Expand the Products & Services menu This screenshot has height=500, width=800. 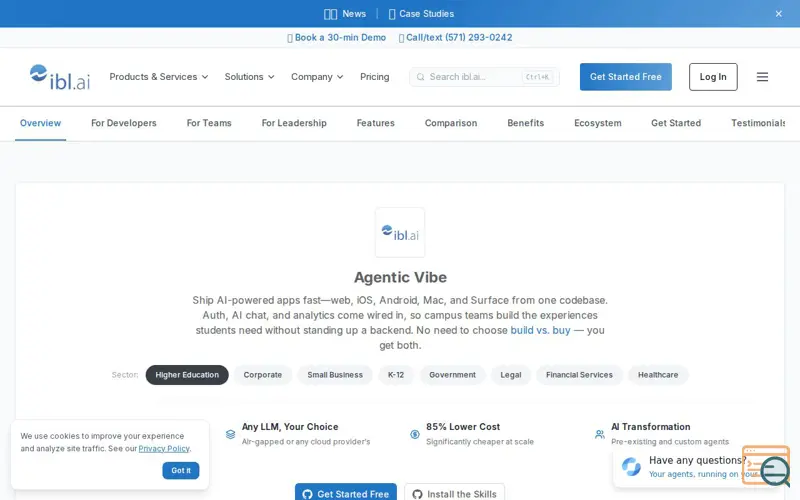159,77
